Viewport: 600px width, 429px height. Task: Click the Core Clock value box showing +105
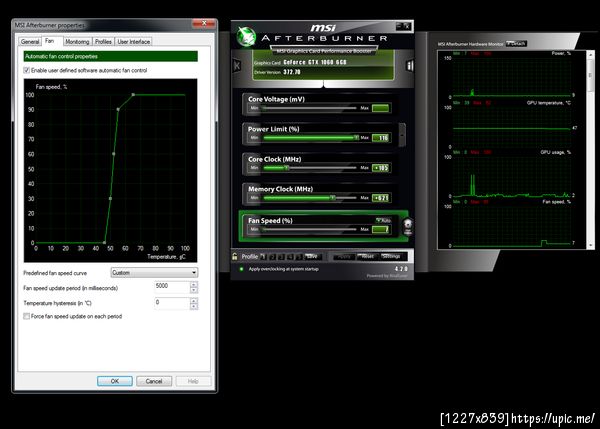pyautogui.click(x=381, y=168)
